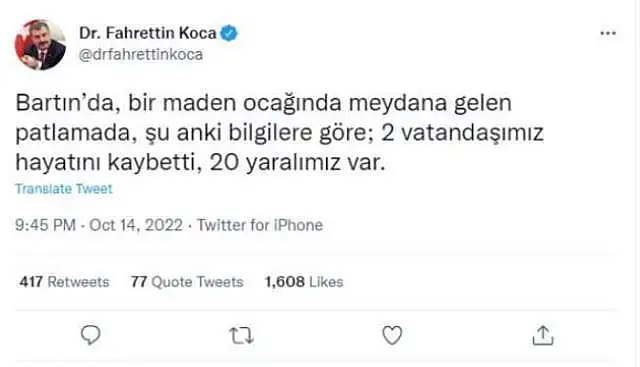Open the @drfahrettinkoca handle
Screen dimensions: 640x367
point(141,55)
